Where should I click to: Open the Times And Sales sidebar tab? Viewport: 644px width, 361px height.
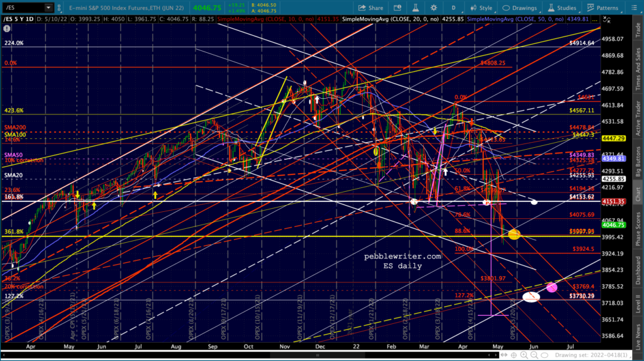pos(638,69)
